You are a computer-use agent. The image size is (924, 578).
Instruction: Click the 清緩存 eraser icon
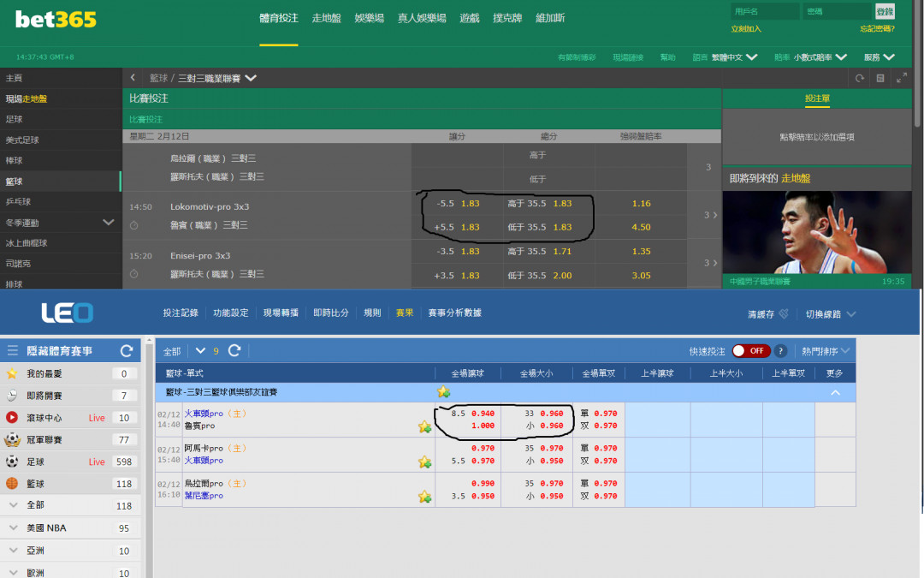click(x=783, y=313)
